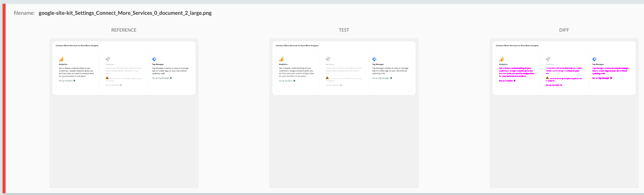The height and width of the screenshot is (195, 644).
Task: Open the Set up Analytics link in the TEST image
Action: (287, 81)
